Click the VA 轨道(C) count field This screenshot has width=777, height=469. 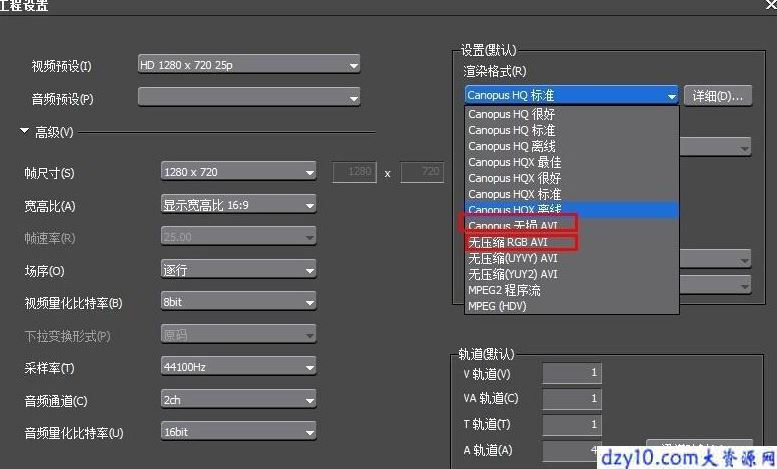point(572,399)
